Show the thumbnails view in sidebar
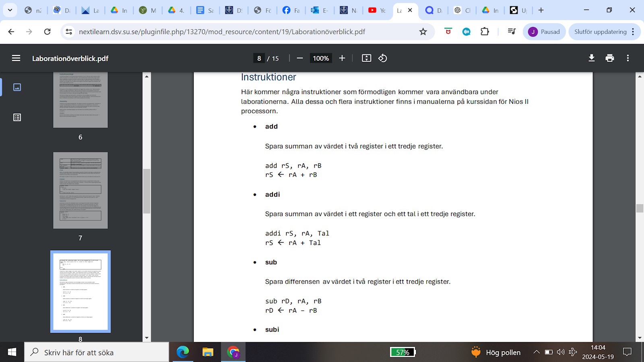This screenshot has height=362, width=644. click(x=17, y=87)
